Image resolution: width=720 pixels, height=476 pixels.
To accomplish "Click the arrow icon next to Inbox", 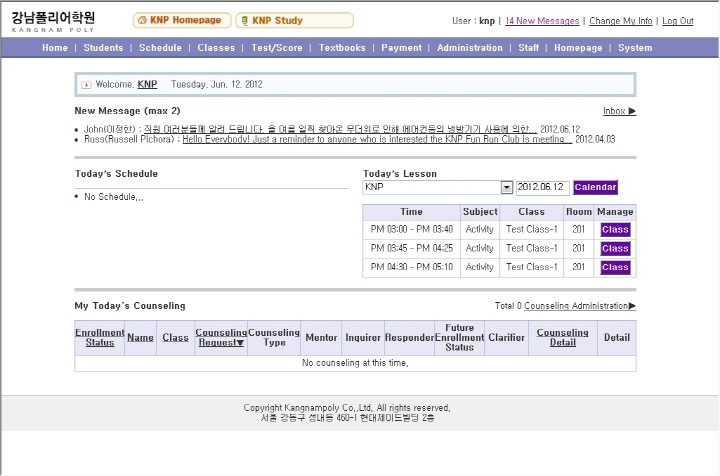I will 632,111.
